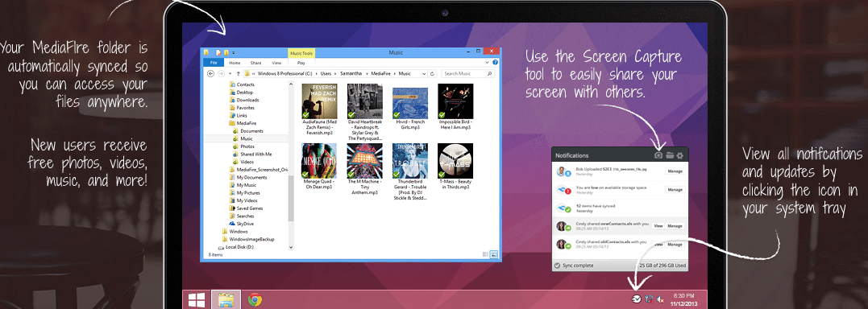Image resolution: width=868 pixels, height=309 pixels.
Task: Go up one folder level in Explorer
Action: (239, 73)
